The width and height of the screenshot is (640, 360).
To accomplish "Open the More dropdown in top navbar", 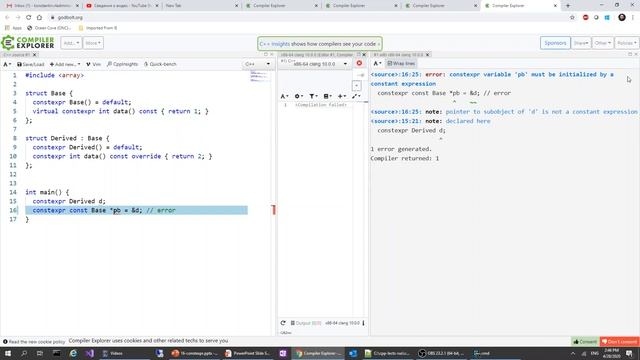I will pyautogui.click(x=93, y=43).
